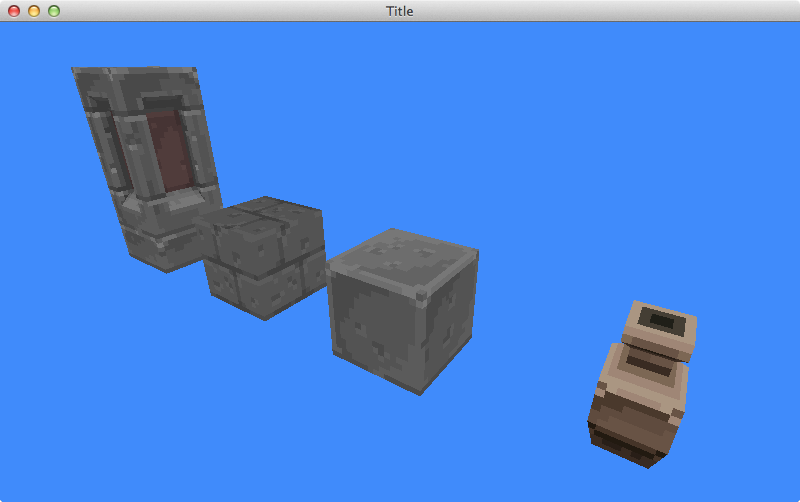Select the tall carved stone block with red panel
Screen dimensions: 800x502
click(148, 168)
